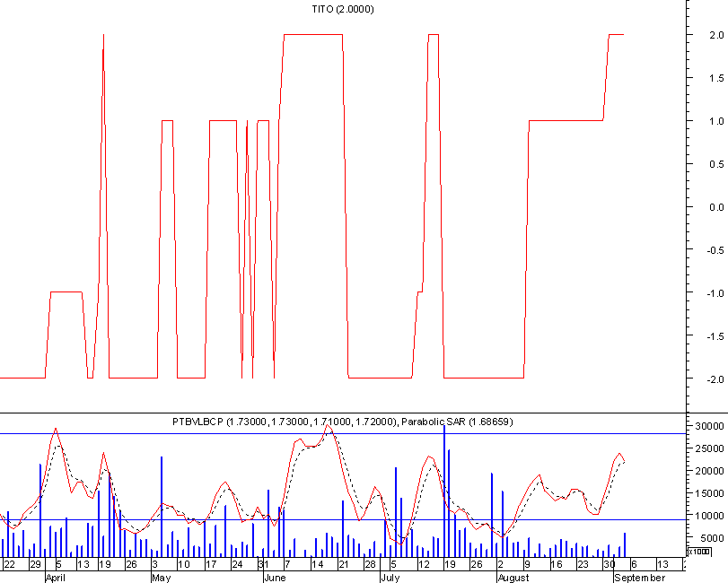
Task: Click the 10000 volume axis label
Action: point(710,516)
